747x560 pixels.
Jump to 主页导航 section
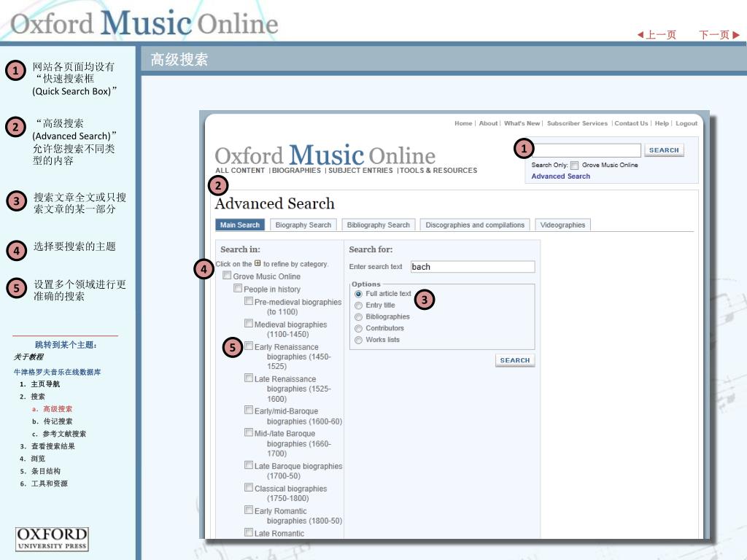[x=45, y=384]
